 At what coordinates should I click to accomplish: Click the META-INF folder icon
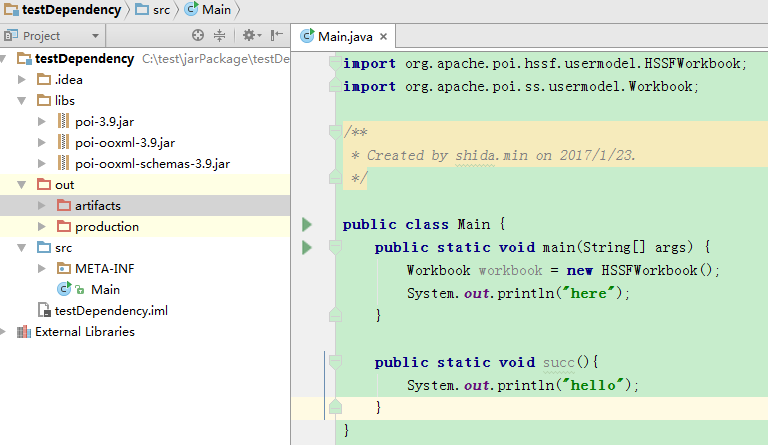(64, 268)
